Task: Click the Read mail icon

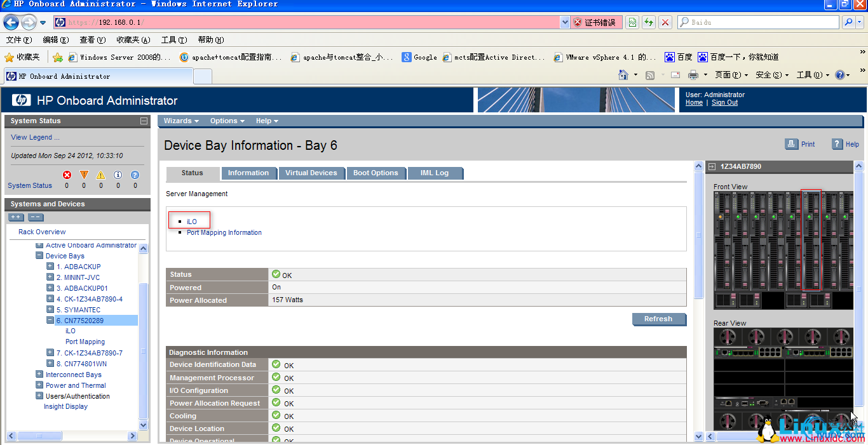Action: click(675, 75)
